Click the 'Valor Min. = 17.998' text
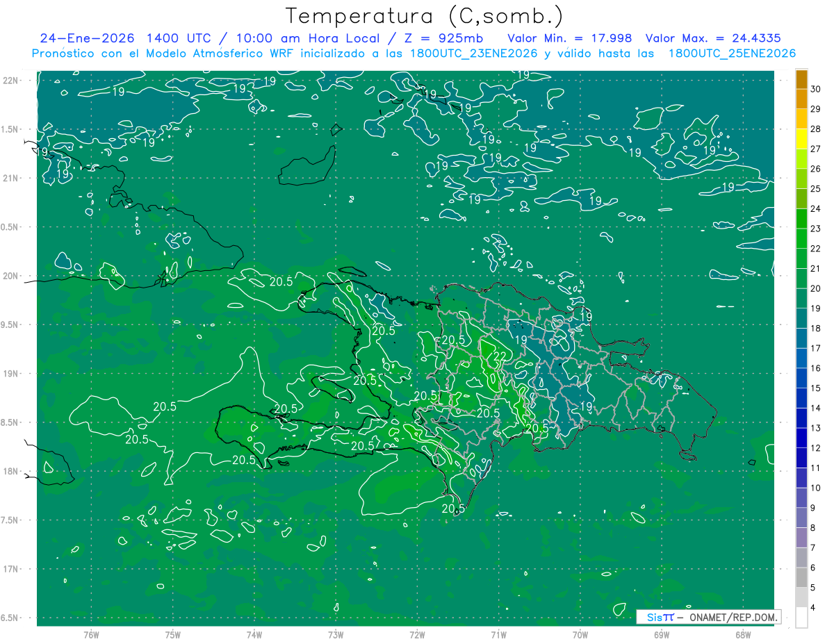The image size is (834, 644). pos(570,38)
